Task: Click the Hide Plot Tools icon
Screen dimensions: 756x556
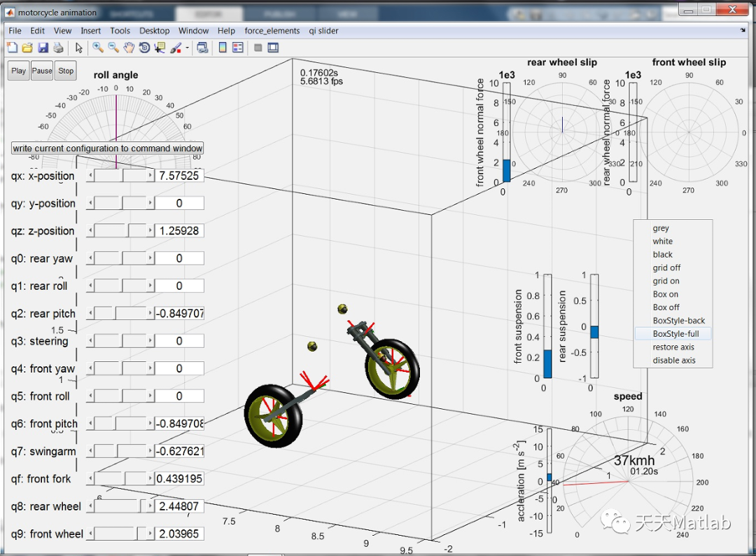Action: [258, 48]
